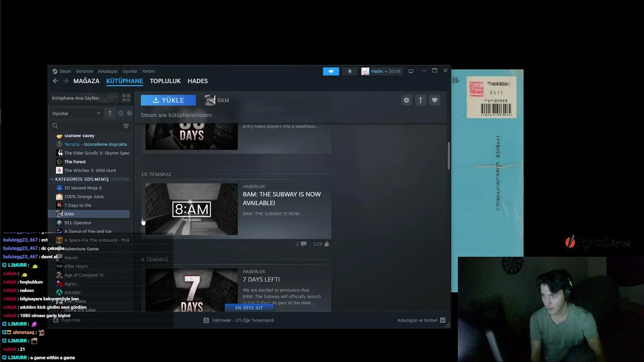Click the EN ÜSTE GİT button
The width and height of the screenshot is (644, 362).
[x=249, y=308]
